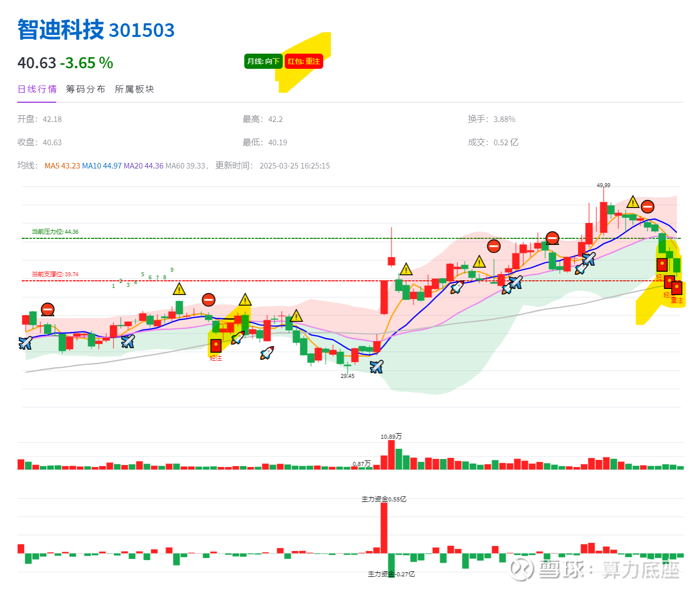Click the warning triangle right of the tall red surge candle

(406, 269)
